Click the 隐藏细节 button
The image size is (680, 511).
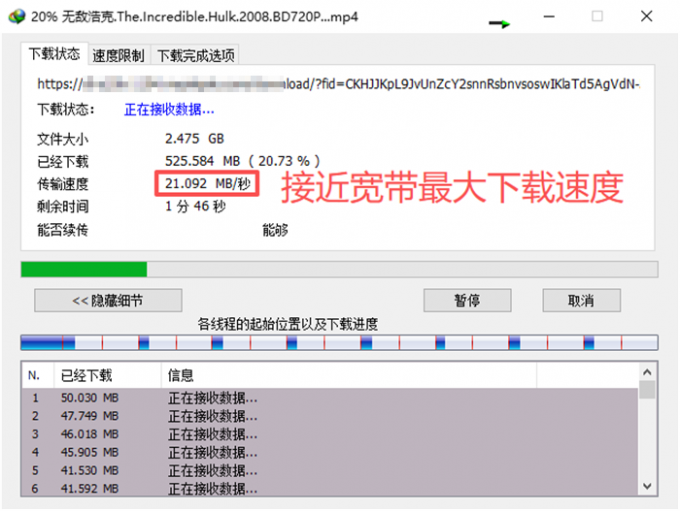point(108,300)
